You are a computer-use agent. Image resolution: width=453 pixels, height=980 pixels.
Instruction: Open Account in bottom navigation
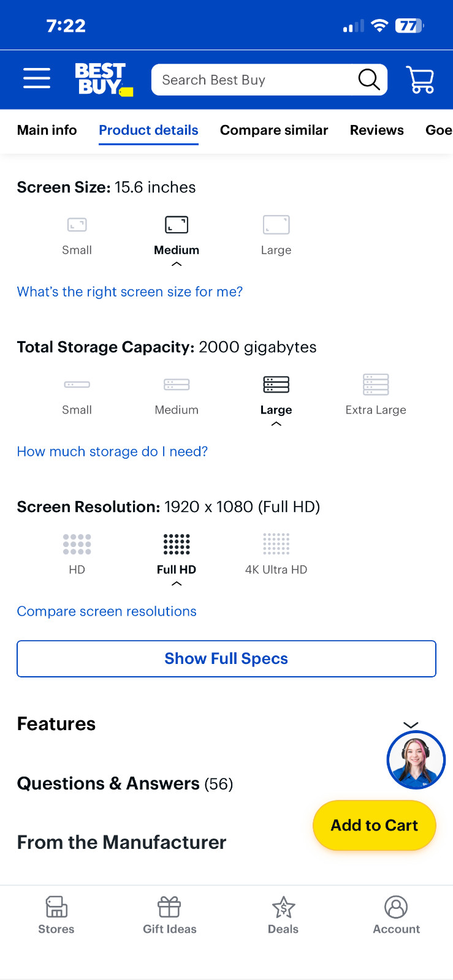397,915
